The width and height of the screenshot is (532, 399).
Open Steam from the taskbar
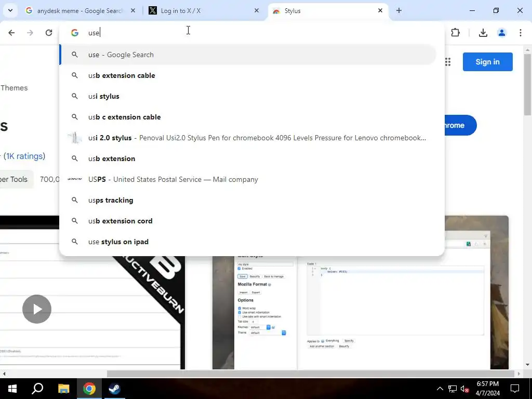(114, 389)
